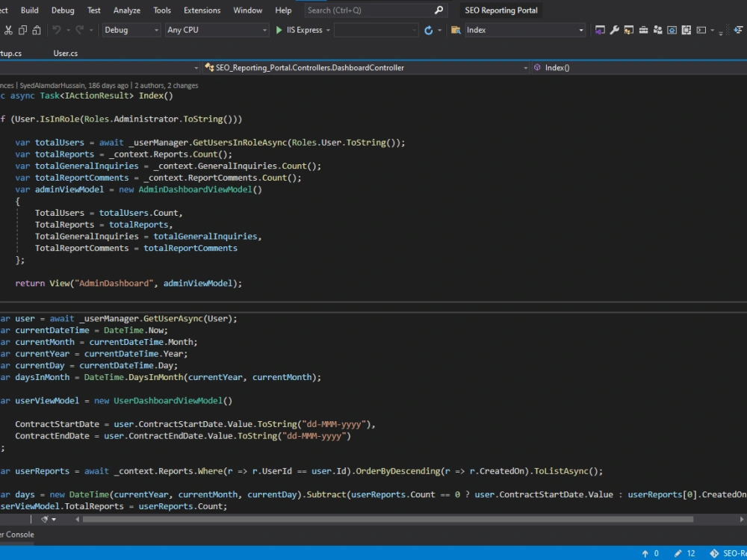The image size is (747, 560).
Task: Open the Tools menu
Action: pos(162,10)
